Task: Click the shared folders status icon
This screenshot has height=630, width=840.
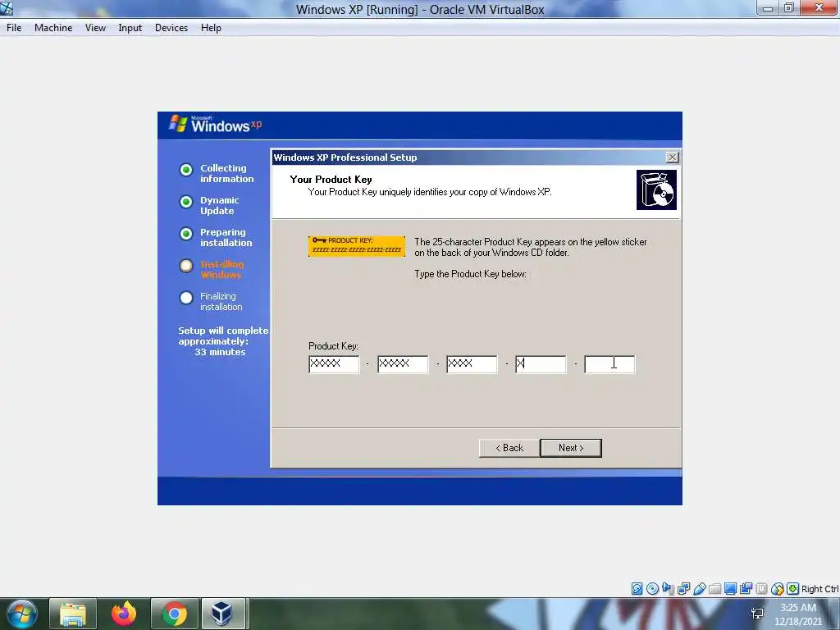Action: tap(714, 589)
